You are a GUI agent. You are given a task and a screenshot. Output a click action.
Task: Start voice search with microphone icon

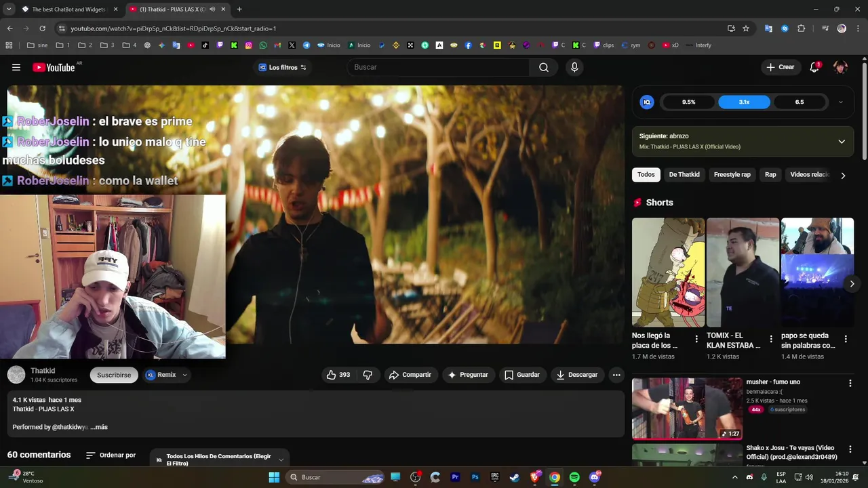(574, 67)
